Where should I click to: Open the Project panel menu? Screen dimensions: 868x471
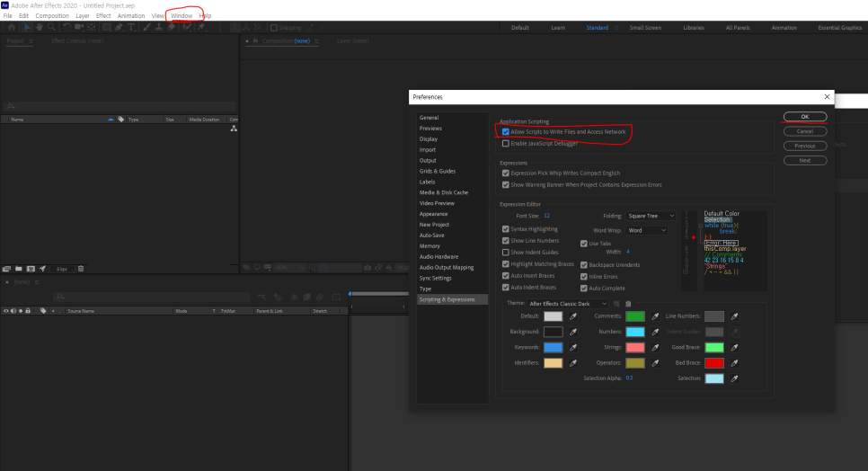(31, 41)
